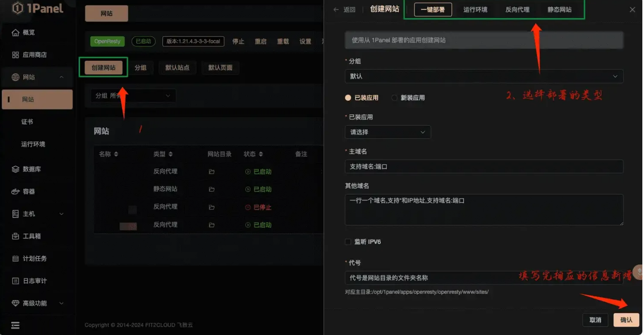Open the 已装应用 请选择 dropdown

[x=387, y=132]
